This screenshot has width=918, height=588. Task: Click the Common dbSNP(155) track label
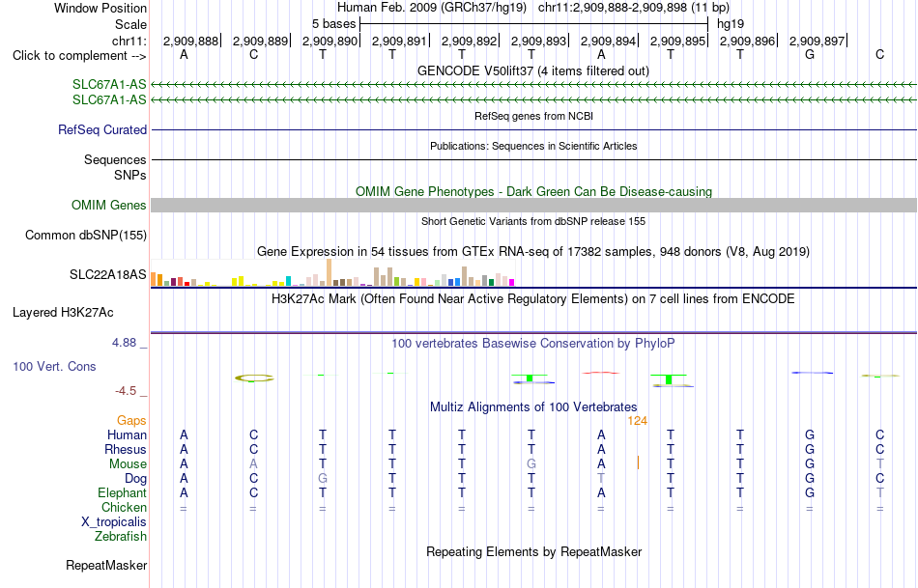pos(86,236)
